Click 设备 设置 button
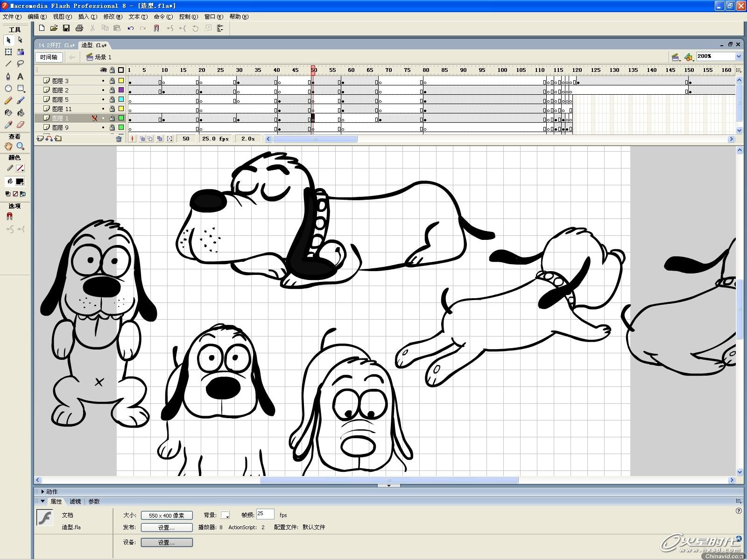This screenshot has width=747, height=560. click(167, 542)
